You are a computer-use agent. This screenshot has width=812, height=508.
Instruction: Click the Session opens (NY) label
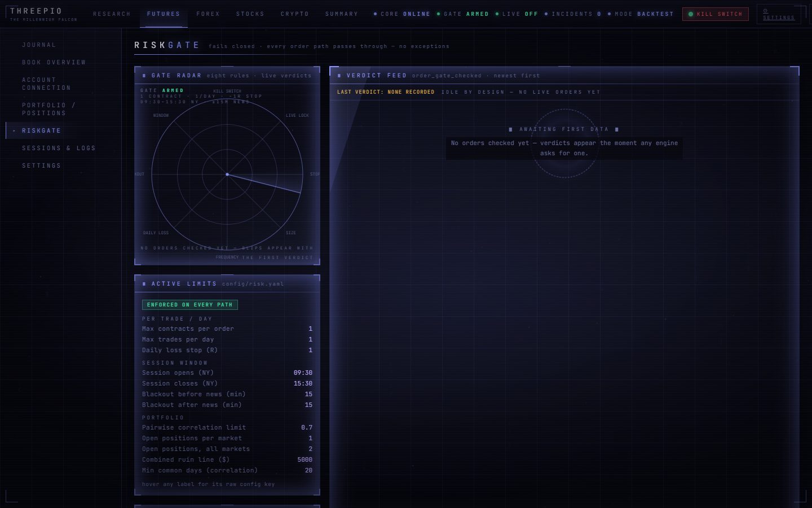coord(178,373)
